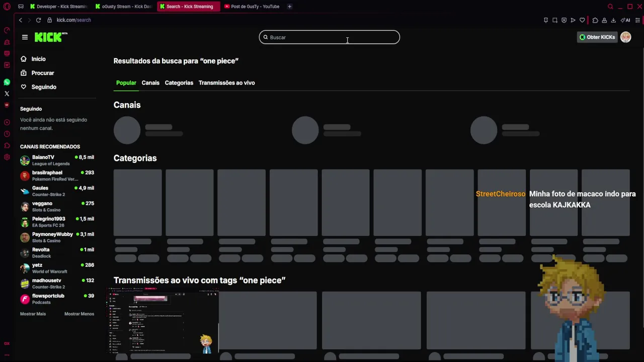
Task: Click the tab search magnifier icon
Action: point(610,7)
